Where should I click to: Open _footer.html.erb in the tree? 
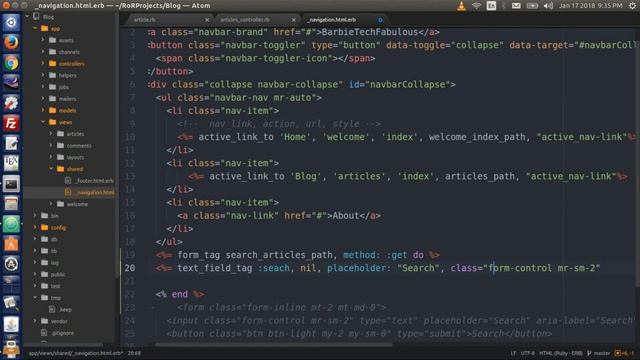[x=94, y=180]
